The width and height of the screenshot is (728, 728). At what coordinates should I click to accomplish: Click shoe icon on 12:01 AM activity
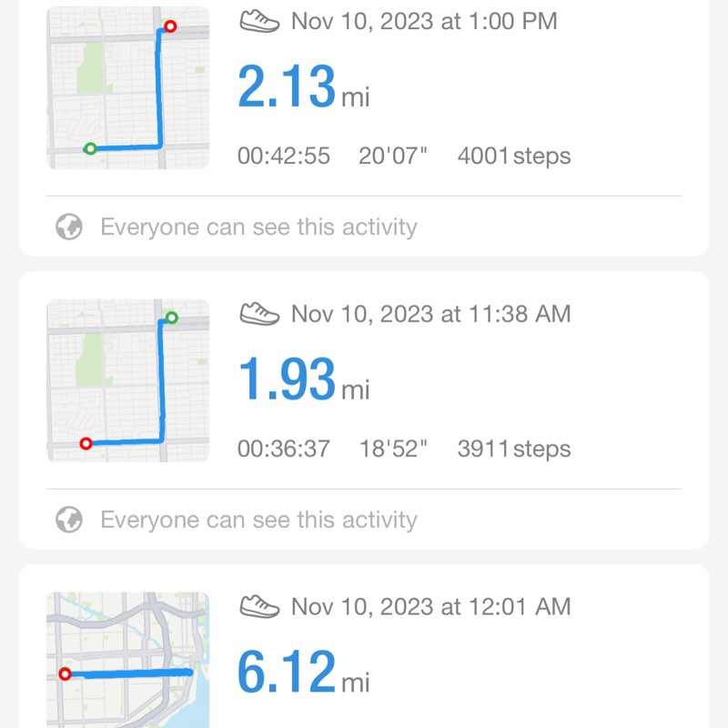(x=259, y=606)
